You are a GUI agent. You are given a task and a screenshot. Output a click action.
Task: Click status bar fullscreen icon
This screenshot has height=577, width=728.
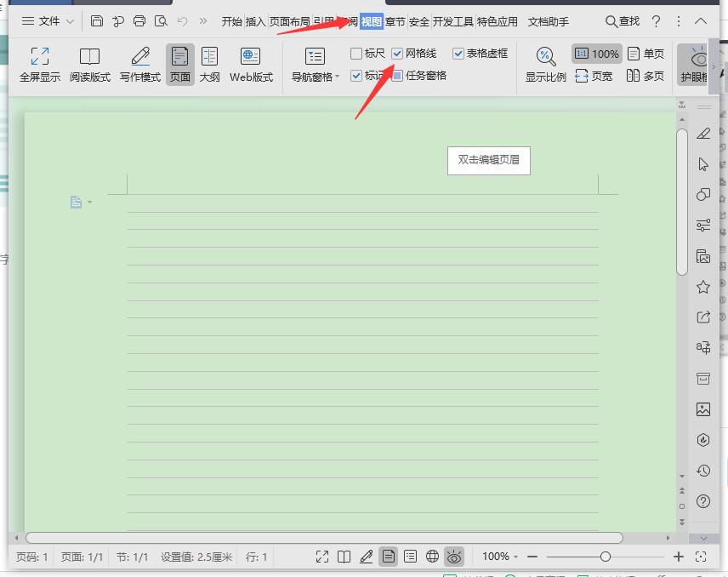click(321, 557)
